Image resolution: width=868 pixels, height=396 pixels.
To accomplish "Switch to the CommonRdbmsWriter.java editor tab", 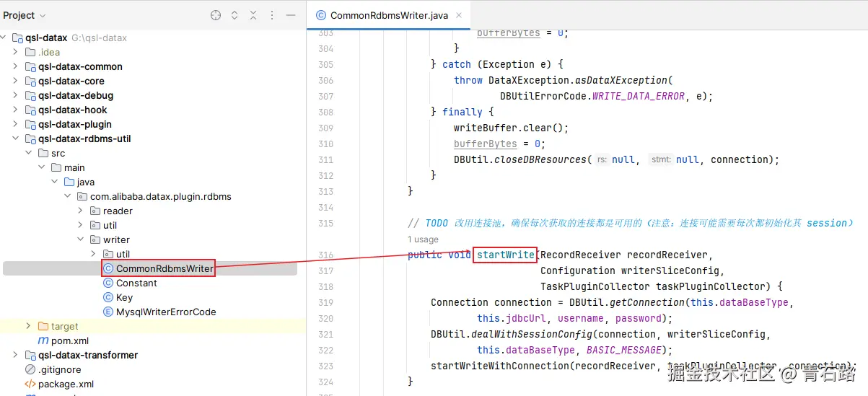I will click(388, 15).
